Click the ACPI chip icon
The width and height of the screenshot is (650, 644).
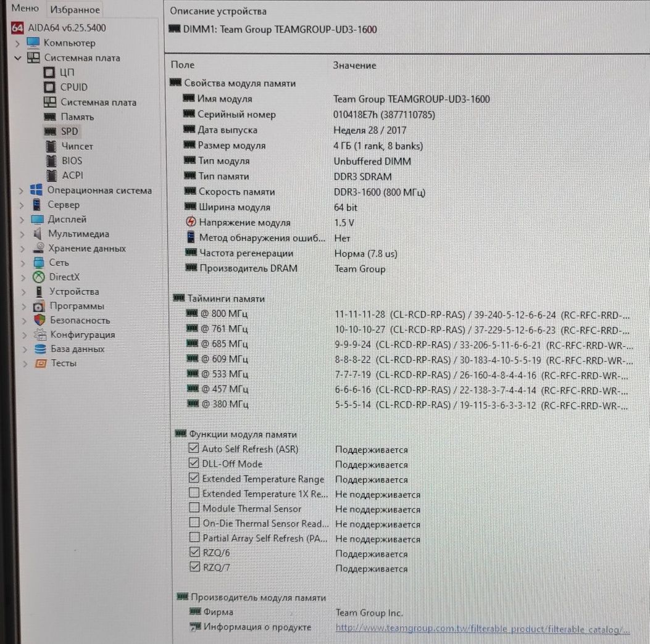tap(52, 176)
